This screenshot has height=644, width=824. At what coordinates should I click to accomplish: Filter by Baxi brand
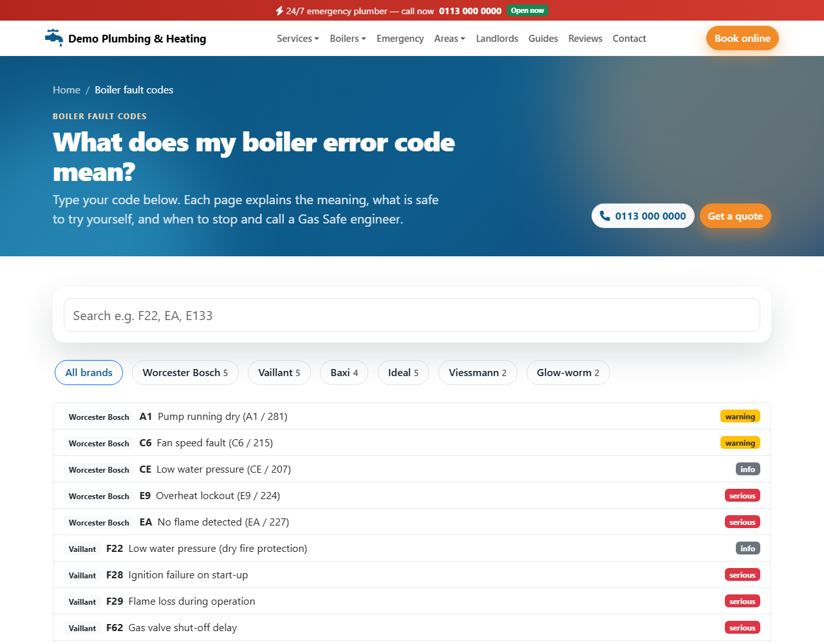point(344,372)
